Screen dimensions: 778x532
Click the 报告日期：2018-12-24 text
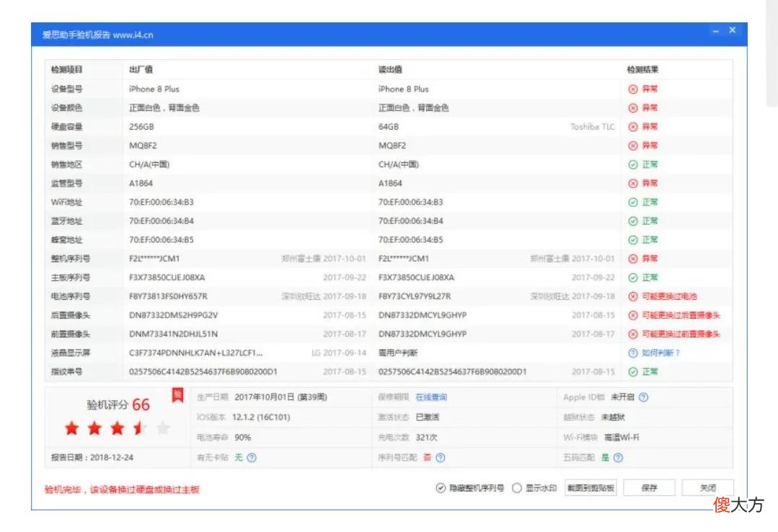point(92,458)
